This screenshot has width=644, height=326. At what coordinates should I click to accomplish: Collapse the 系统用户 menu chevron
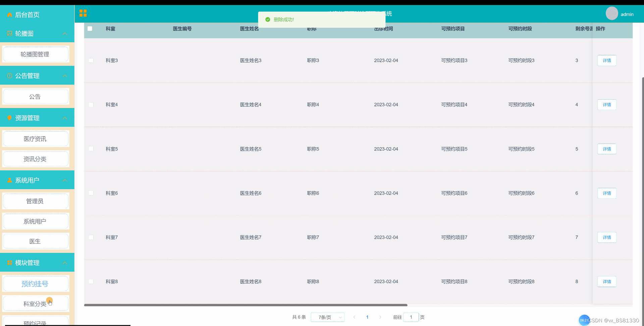point(65,180)
